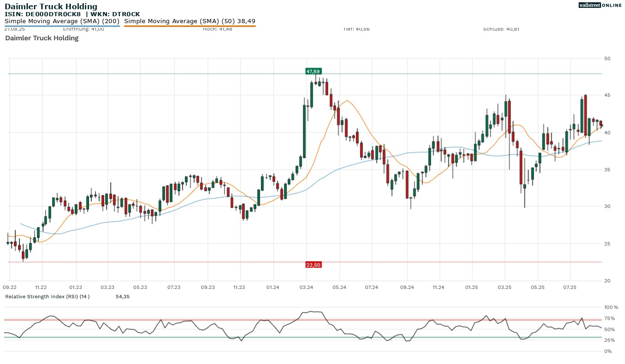Click the x-axis date 01.24
Screen dimensions: 625x364
point(273,287)
